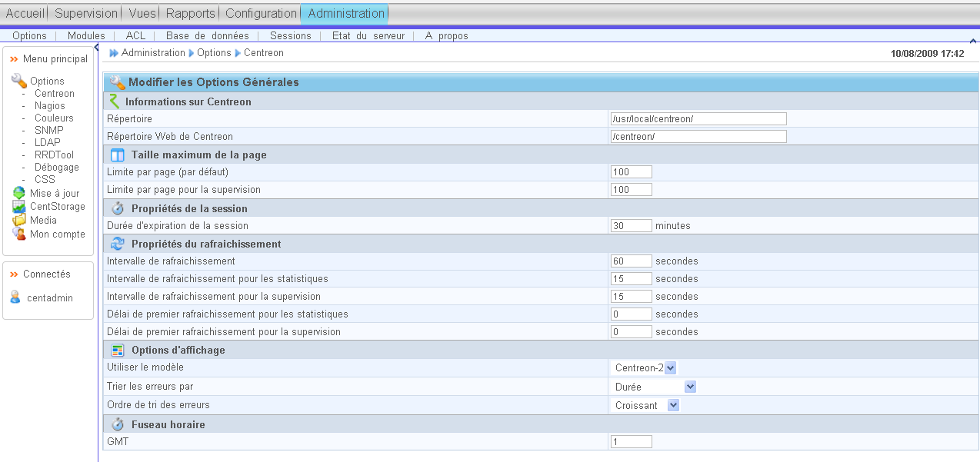The height and width of the screenshot is (462, 980).
Task: Focus the session expiration duration field
Action: click(631, 226)
